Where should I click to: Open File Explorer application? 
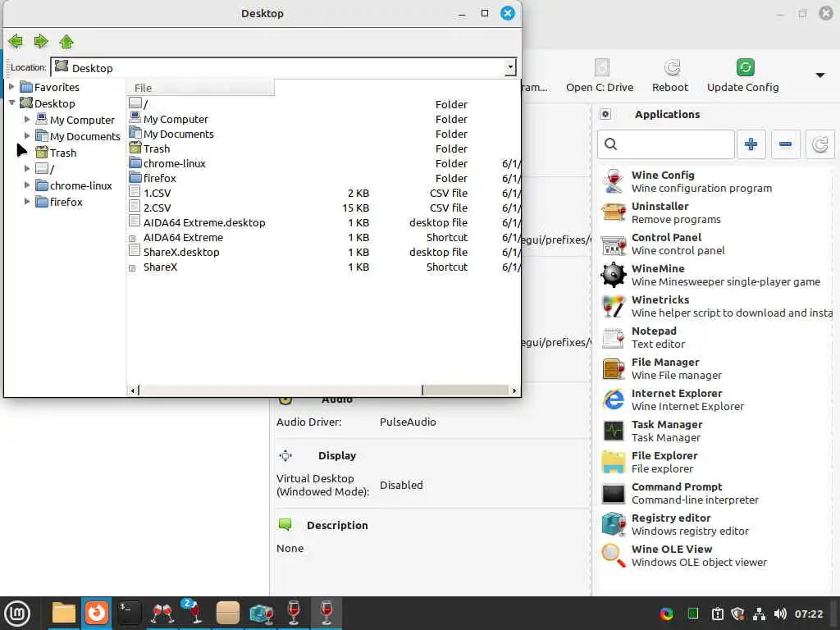point(715,462)
